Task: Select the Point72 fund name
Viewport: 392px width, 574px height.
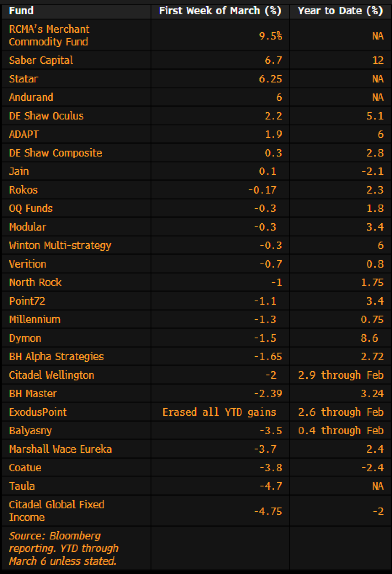Action: pos(27,301)
